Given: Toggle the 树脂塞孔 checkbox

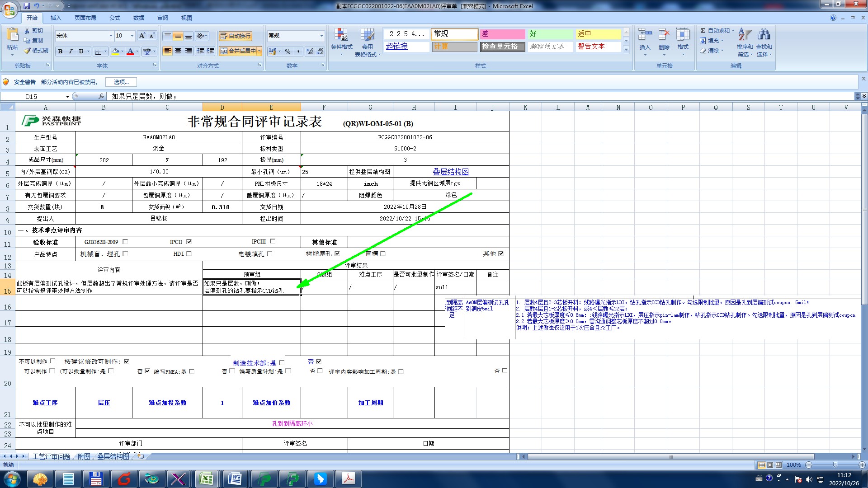Looking at the screenshot, I should tap(337, 253).
